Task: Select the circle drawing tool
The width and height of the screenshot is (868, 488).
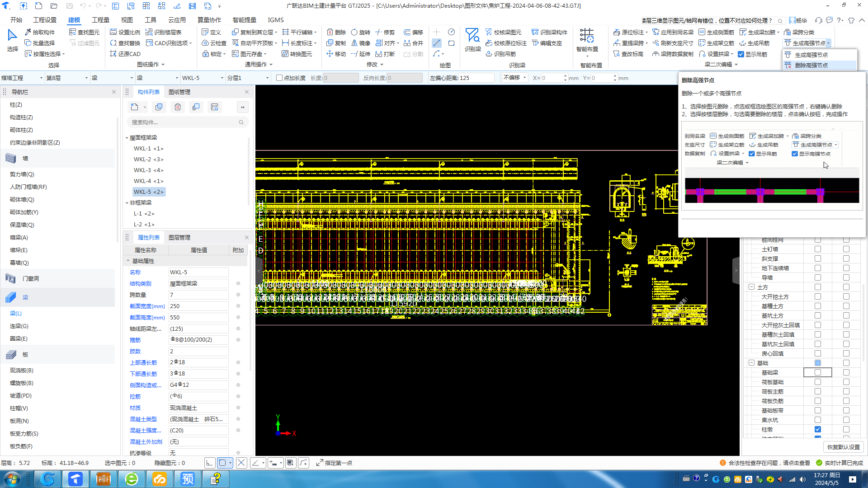Action: pos(451,32)
